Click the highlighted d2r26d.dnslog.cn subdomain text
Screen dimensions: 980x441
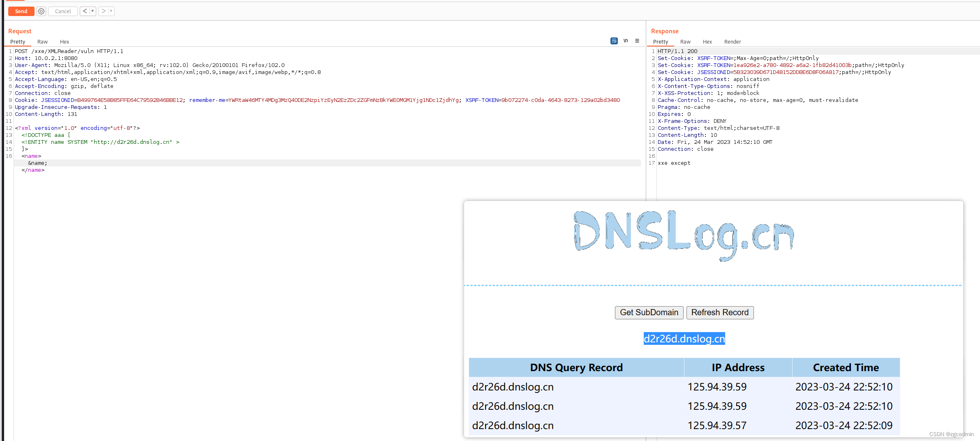tap(684, 339)
